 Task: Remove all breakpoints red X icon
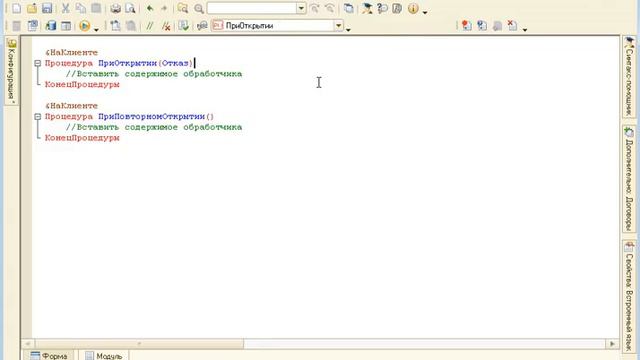(x=512, y=26)
